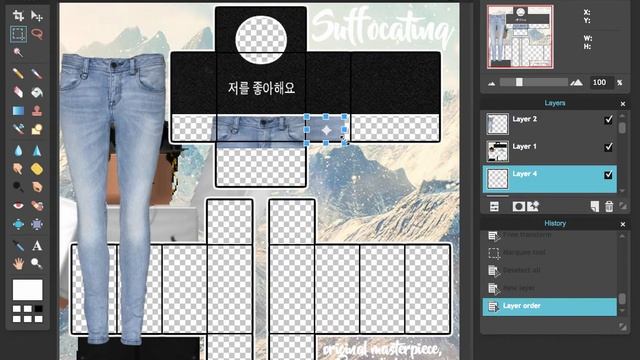The image size is (640, 360).
Task: Toggle layer settings in Layers panel
Action: 494,207
